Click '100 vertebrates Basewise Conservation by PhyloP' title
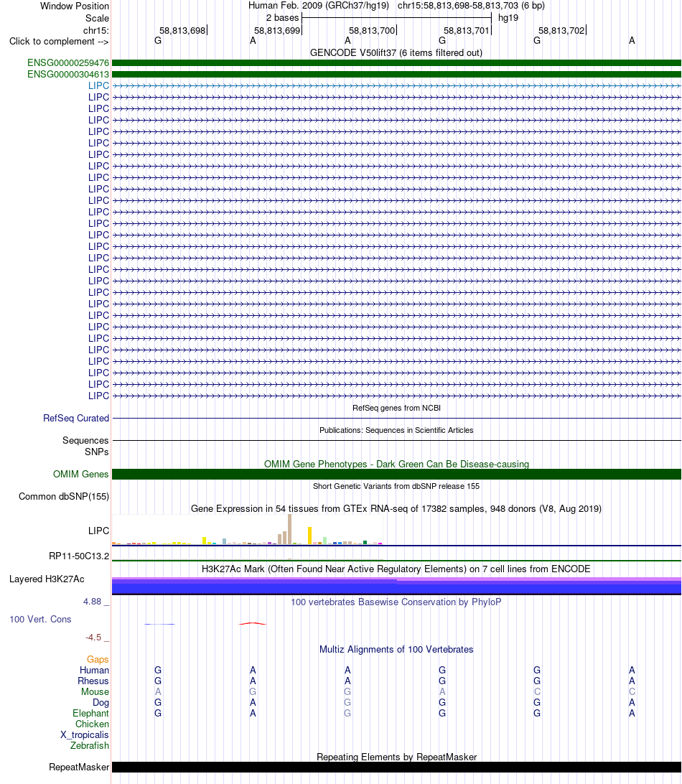The image size is (682, 784). tap(396, 602)
